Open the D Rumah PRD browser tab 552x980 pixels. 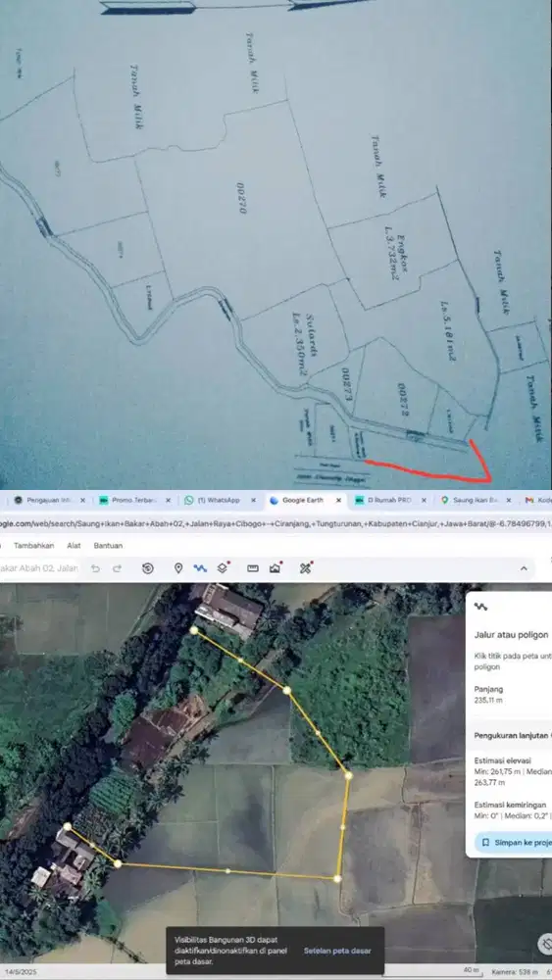388,500
